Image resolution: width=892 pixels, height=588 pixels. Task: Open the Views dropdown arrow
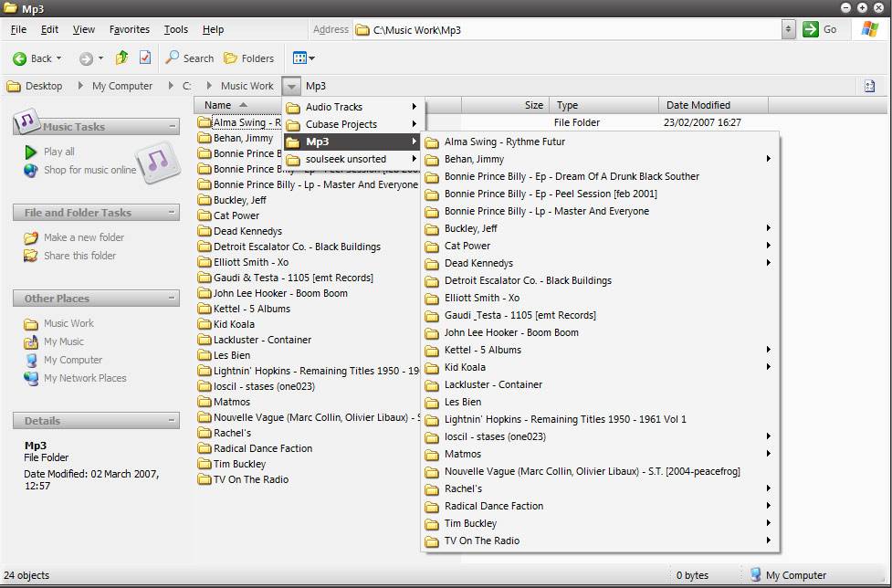point(311,58)
